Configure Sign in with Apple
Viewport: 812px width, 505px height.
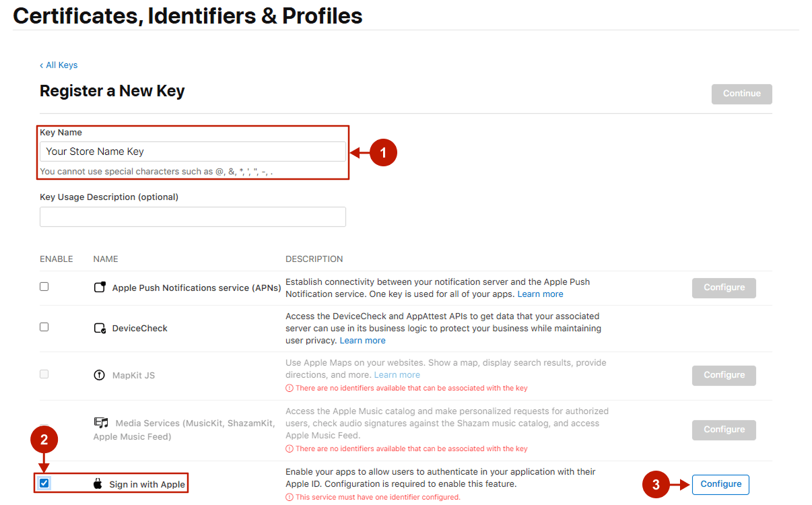720,484
